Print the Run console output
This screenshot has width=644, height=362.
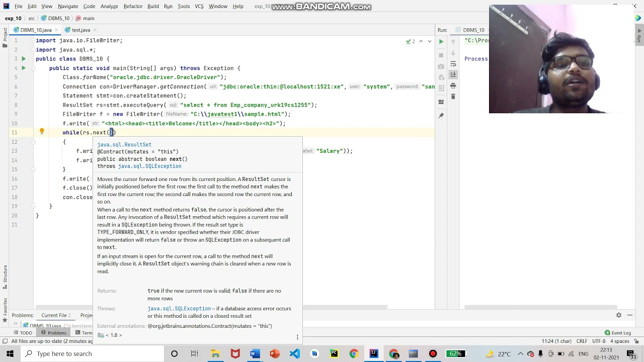pos(453,85)
